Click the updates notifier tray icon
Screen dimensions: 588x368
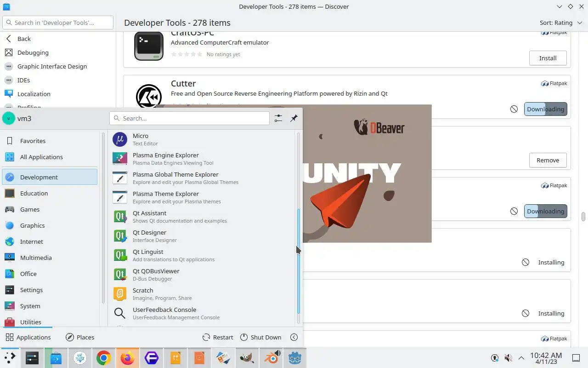pos(495,357)
